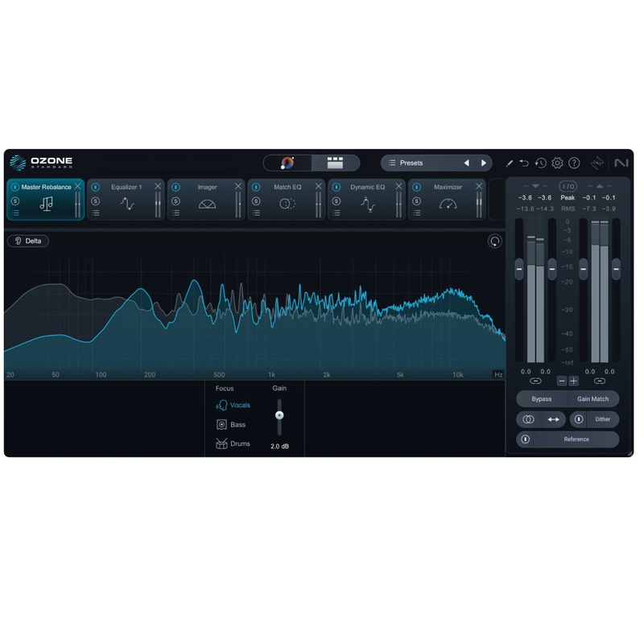
Task: Click the Gain Match button
Action: [x=593, y=398]
